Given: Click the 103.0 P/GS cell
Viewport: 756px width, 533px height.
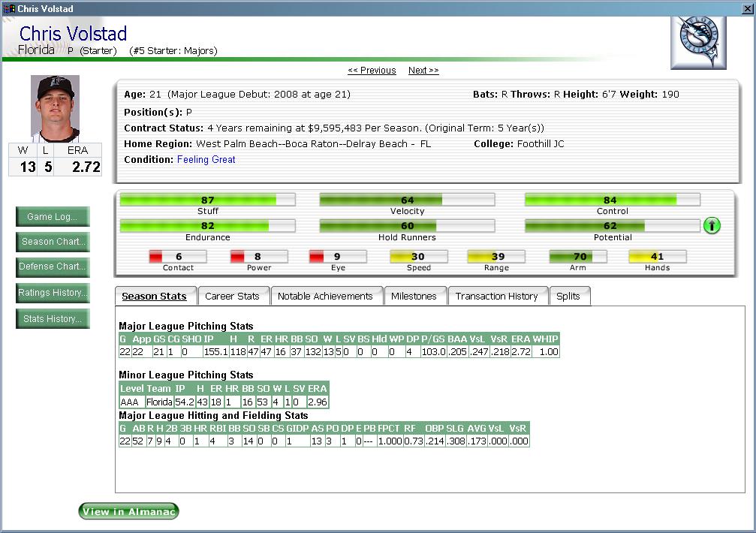Looking at the screenshot, I should pyautogui.click(x=433, y=352).
